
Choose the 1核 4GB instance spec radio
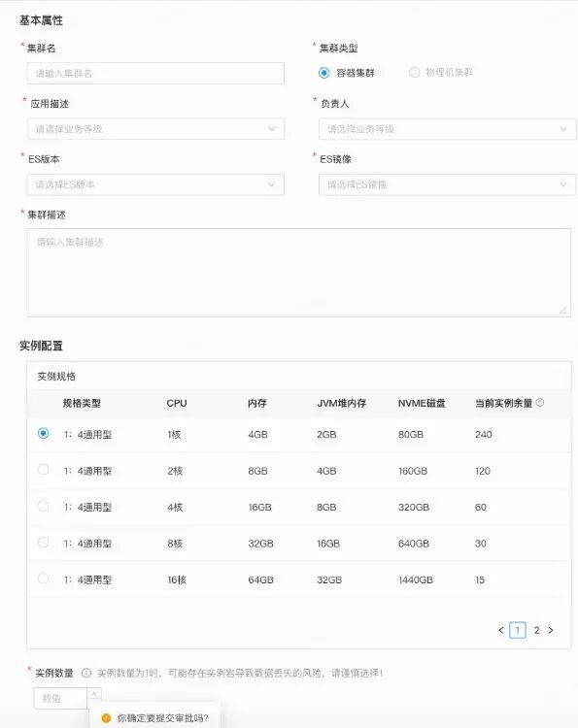[43, 433]
